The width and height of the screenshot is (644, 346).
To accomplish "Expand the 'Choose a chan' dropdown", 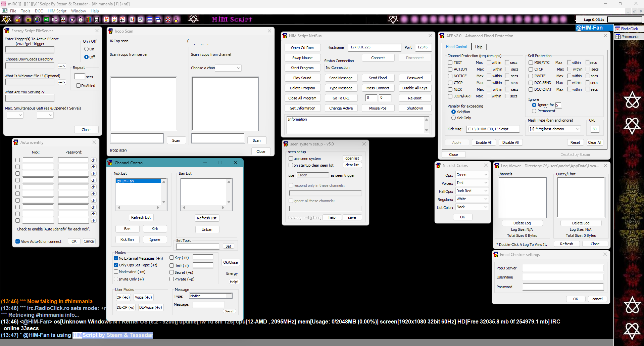I will 228,68.
